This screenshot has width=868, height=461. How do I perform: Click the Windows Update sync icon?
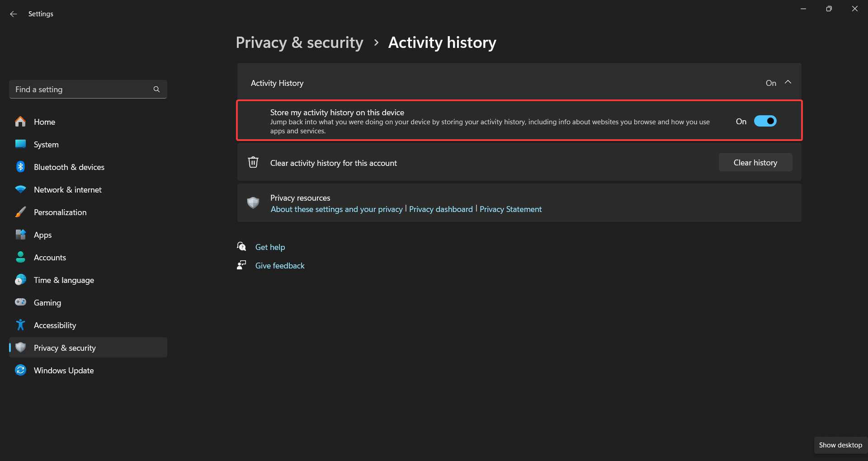(x=20, y=370)
